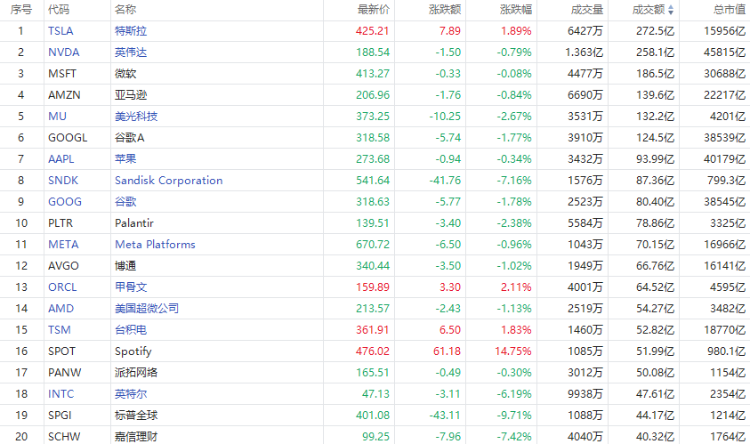Click the 序号 column header
This screenshot has width=750, height=444.
[21, 10]
